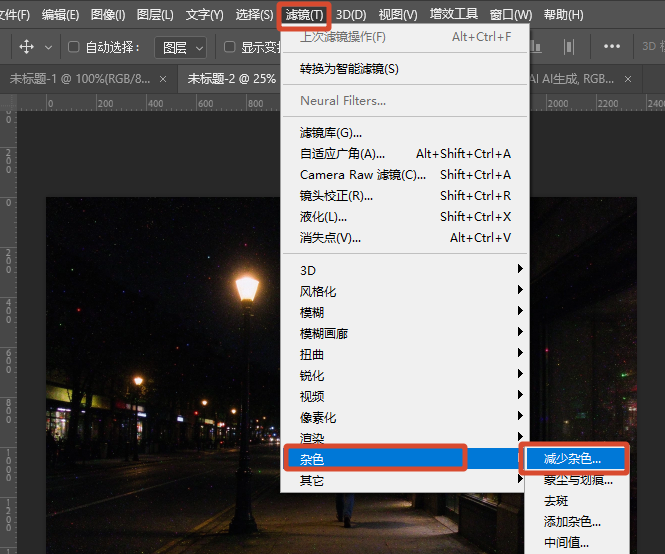Toggle the 显示变换 checkbox
The image size is (665, 554).
(x=229, y=47)
